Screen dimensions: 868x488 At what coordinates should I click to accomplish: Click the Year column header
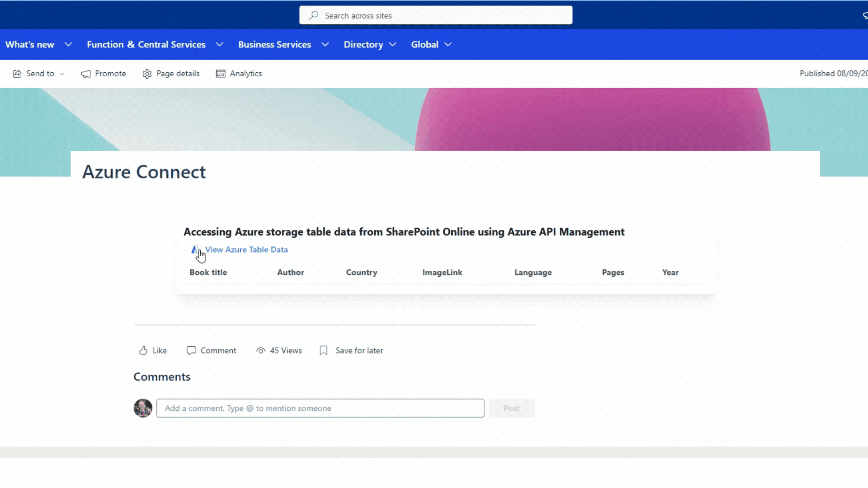(670, 272)
